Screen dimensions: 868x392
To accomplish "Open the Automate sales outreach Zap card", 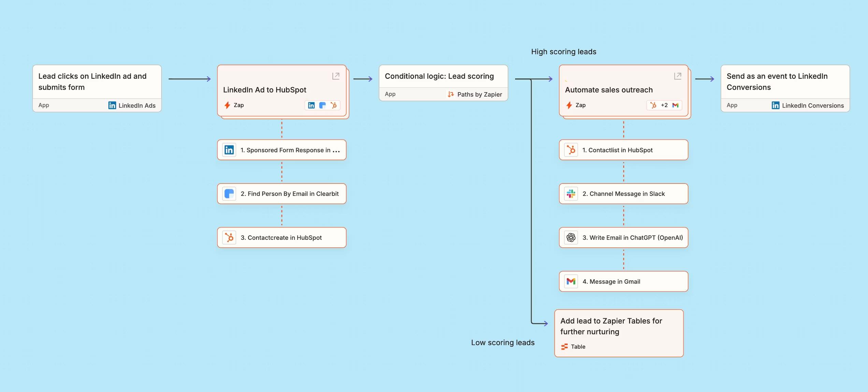I will pyautogui.click(x=624, y=91).
